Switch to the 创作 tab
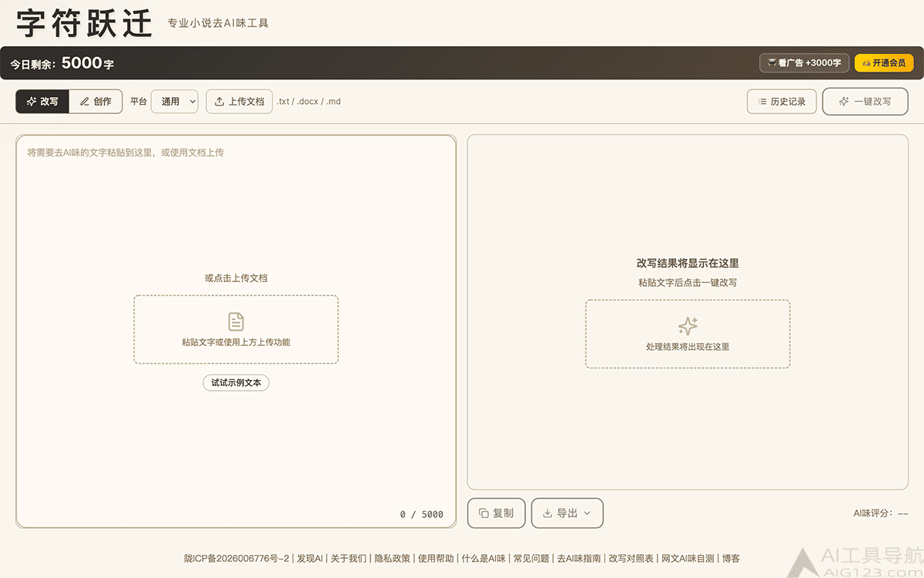 pyautogui.click(x=95, y=102)
